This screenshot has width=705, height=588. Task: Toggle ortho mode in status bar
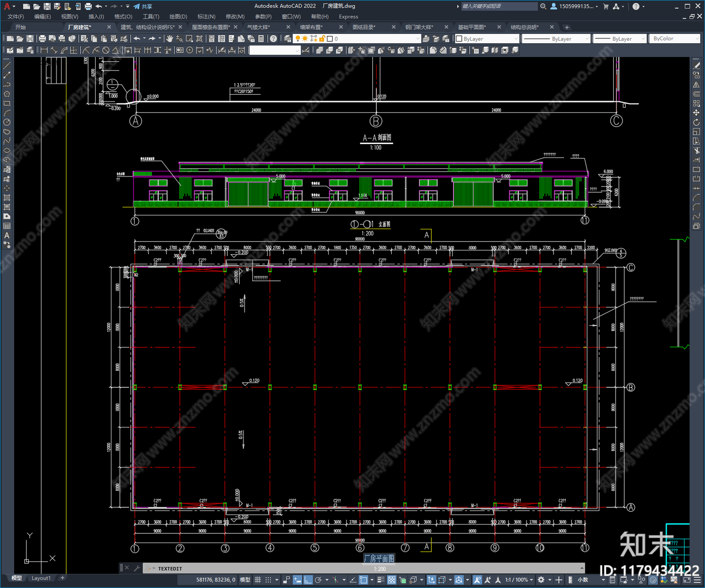point(308,580)
